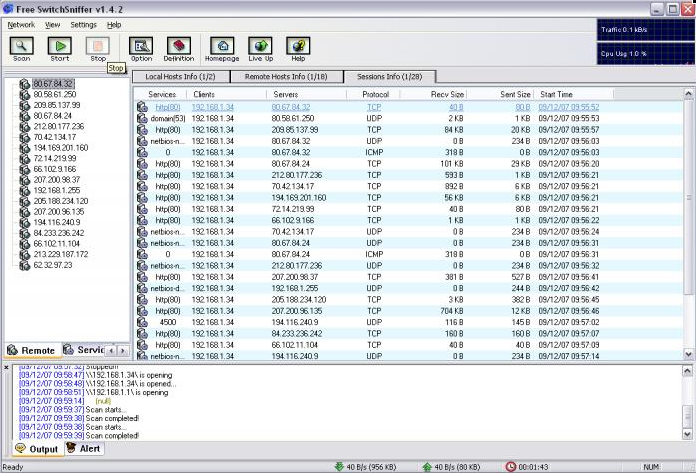Image resolution: width=696 pixels, height=473 pixels.
Task: Select host 212.80.177.236 in tree
Action: point(59,126)
